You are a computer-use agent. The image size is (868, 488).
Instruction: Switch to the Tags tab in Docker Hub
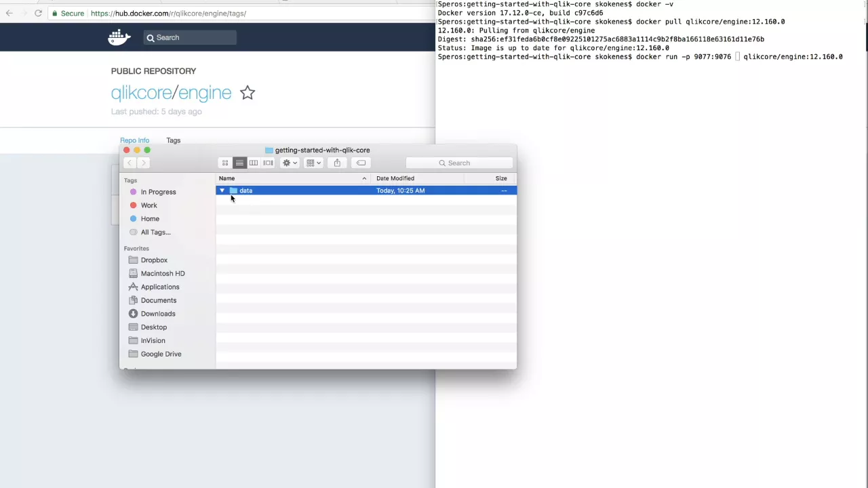(174, 140)
